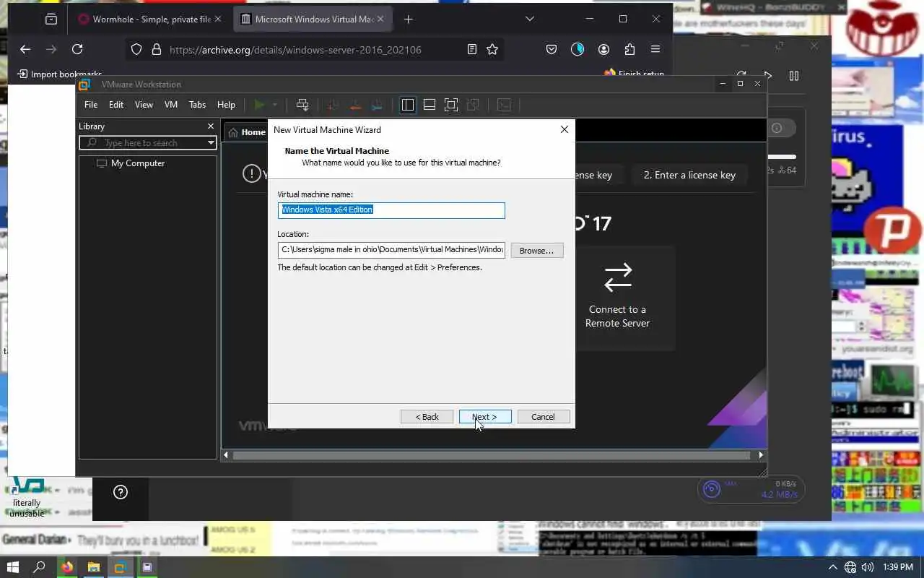Click the browser Back arrow
The height and width of the screenshot is (578, 924).
tap(25, 49)
